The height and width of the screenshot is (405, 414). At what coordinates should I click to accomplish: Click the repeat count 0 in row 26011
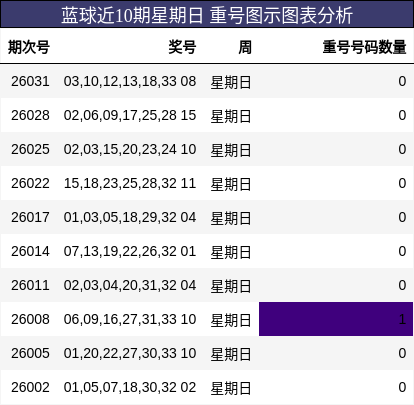point(402,285)
